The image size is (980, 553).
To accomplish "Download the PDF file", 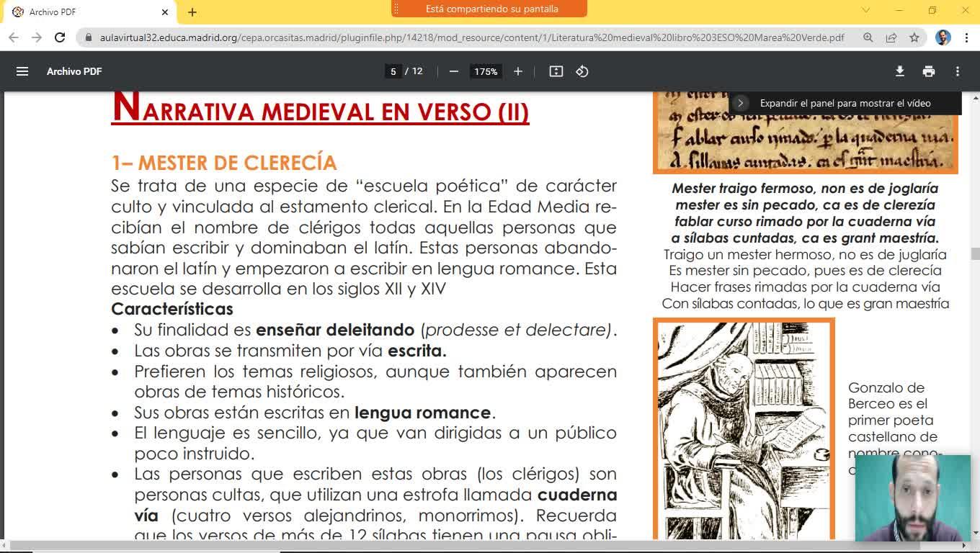I will (899, 71).
